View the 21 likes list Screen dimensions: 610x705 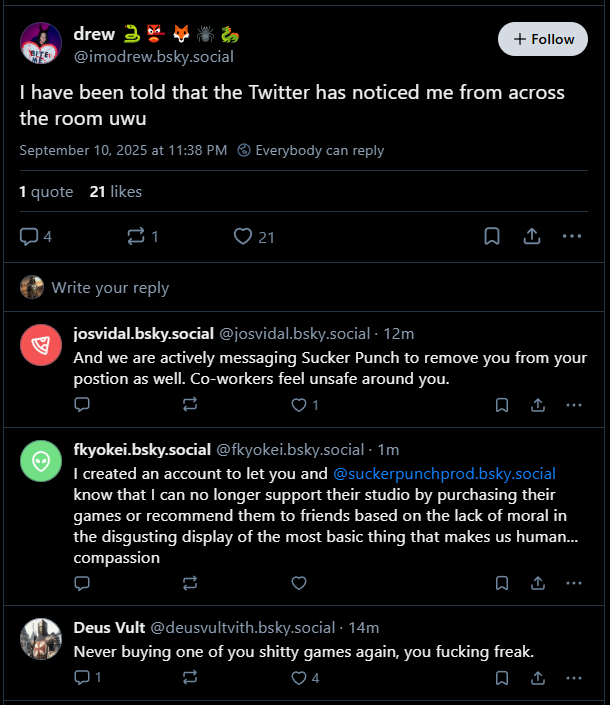(116, 192)
